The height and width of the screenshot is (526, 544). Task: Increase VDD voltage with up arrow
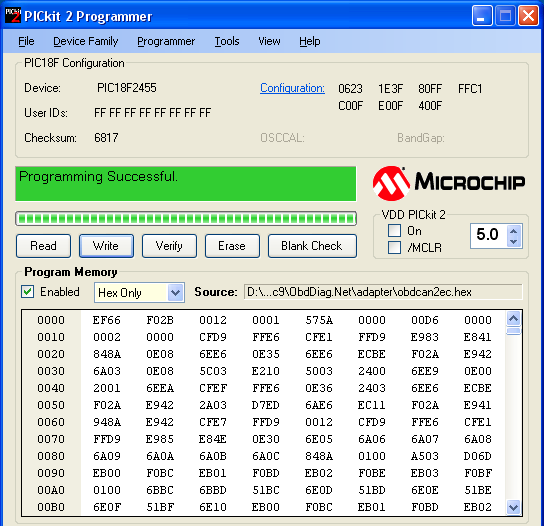click(x=514, y=230)
